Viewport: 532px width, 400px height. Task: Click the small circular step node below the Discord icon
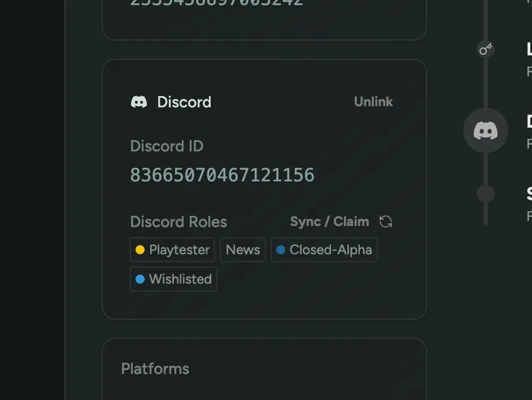pos(485,193)
